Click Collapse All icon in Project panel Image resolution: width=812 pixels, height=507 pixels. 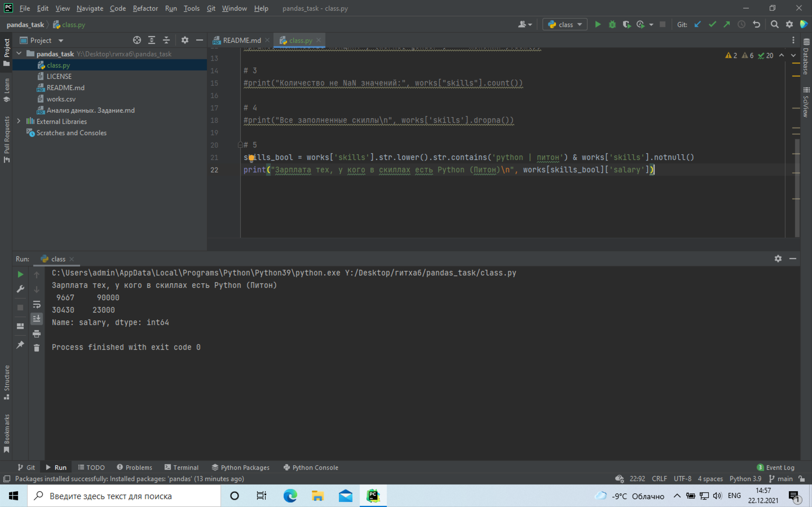coord(166,40)
